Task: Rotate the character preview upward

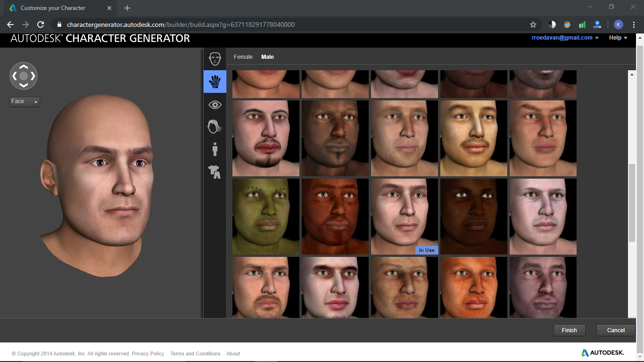Action: (x=24, y=67)
